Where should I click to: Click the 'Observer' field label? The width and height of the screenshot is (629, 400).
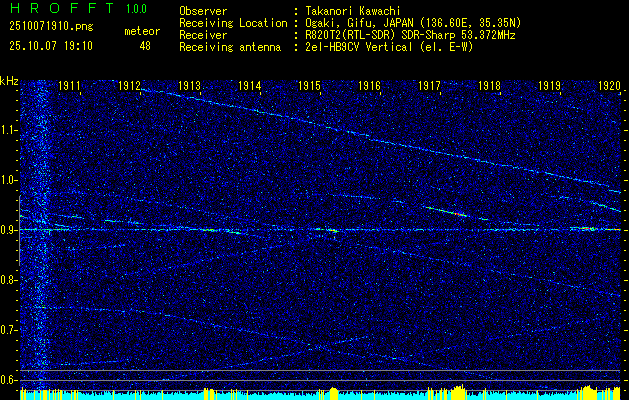coord(203,11)
